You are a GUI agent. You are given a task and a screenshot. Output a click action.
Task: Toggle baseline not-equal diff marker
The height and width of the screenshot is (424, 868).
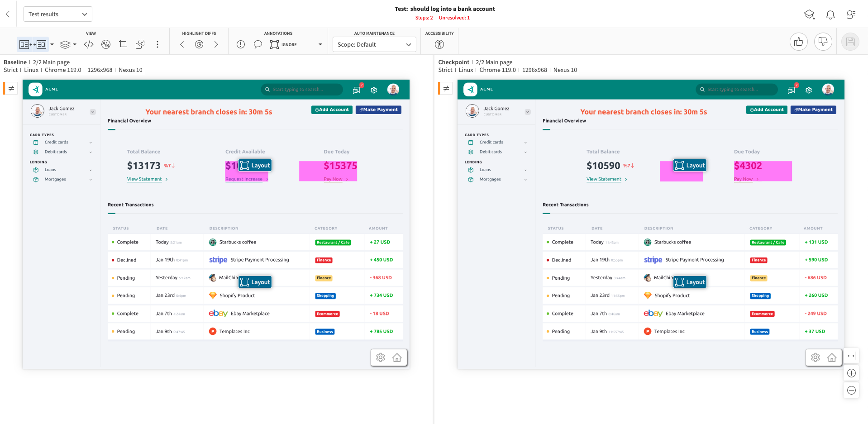tap(11, 88)
